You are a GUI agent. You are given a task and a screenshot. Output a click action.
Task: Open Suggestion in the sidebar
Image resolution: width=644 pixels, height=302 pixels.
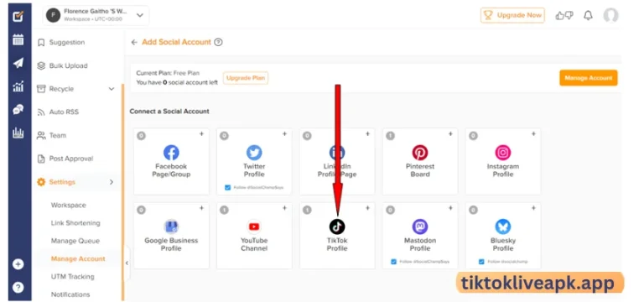pyautogui.click(x=67, y=42)
